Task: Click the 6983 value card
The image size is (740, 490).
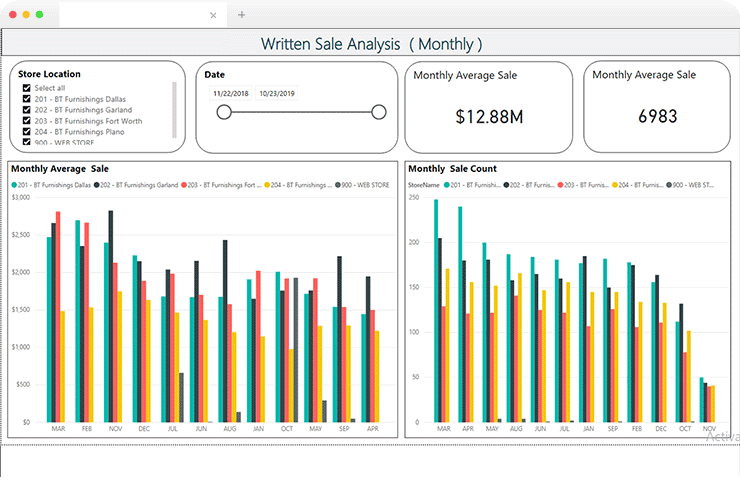Action: pyautogui.click(x=657, y=107)
